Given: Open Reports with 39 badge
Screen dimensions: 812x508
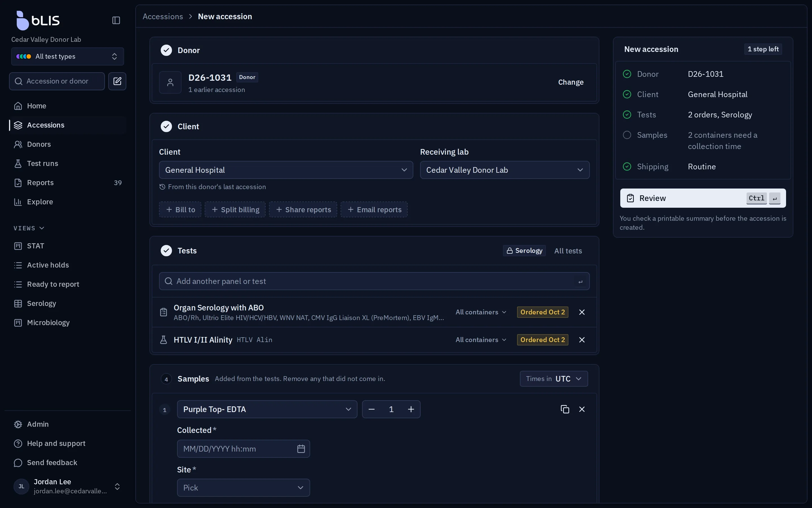Looking at the screenshot, I should point(67,182).
